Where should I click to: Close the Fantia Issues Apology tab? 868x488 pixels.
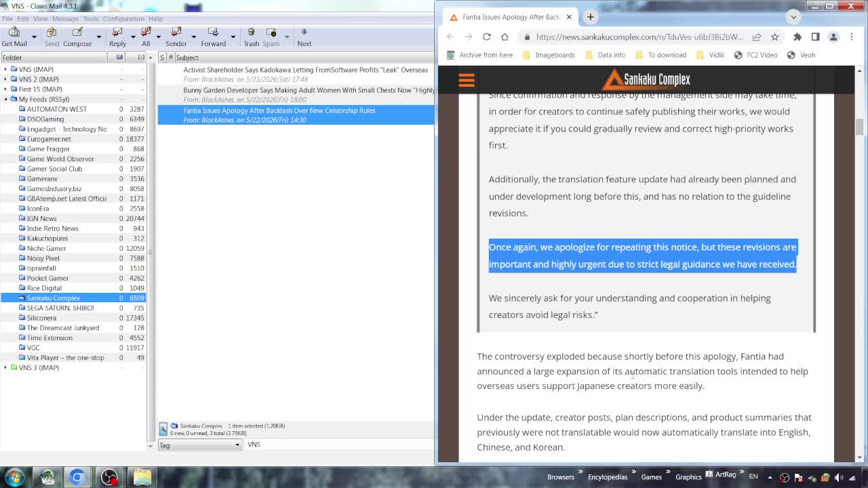coord(569,17)
